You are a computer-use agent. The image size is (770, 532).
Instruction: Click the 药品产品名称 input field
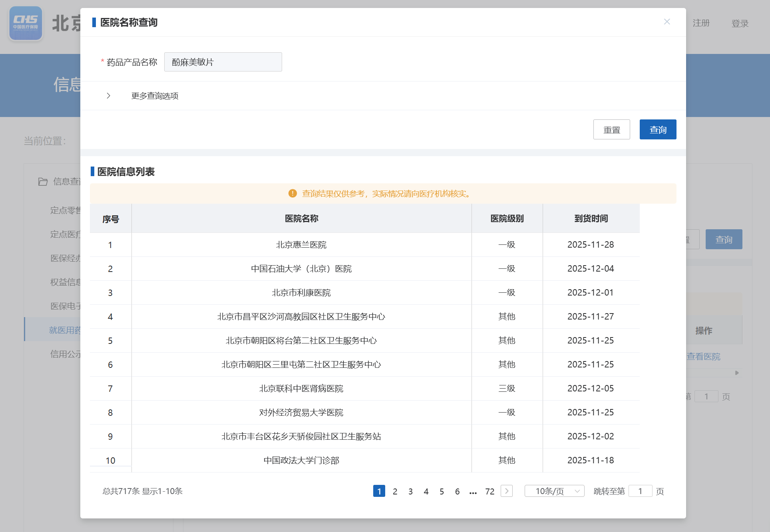(x=223, y=62)
